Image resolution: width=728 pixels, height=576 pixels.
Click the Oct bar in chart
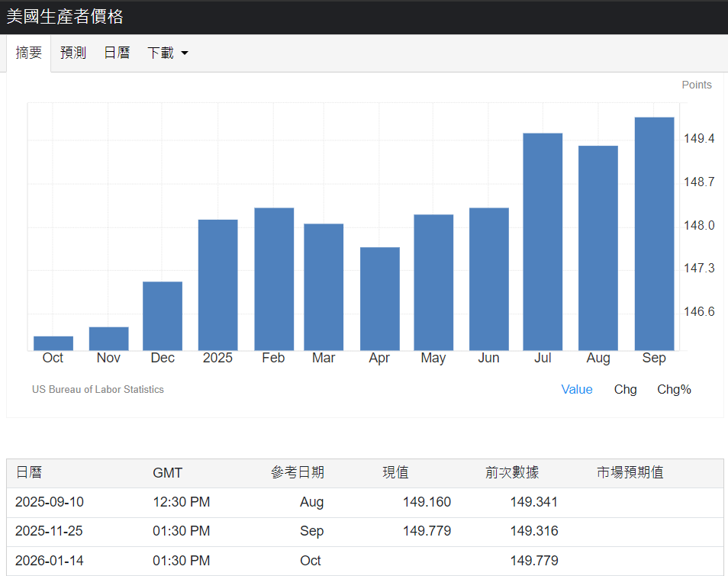[53, 343]
